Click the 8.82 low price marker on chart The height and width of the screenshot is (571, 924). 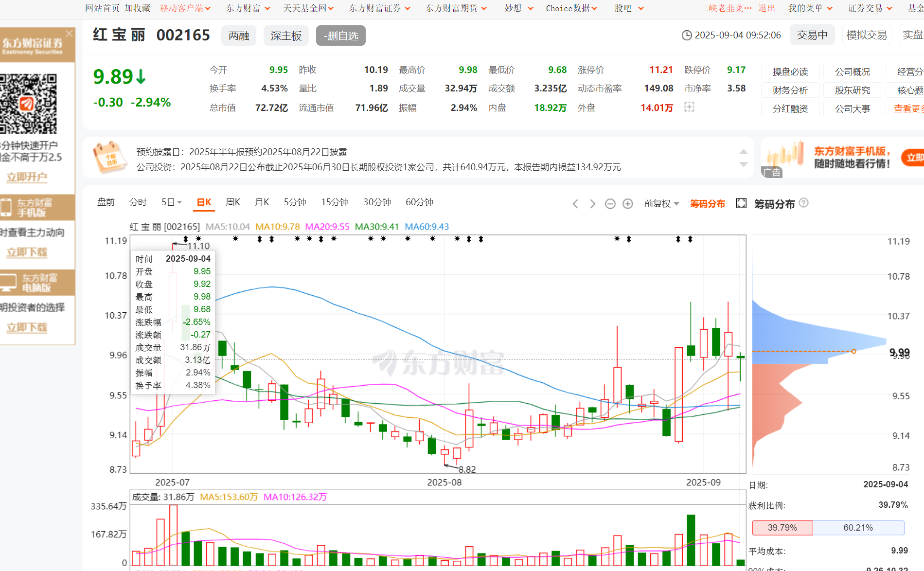click(467, 469)
